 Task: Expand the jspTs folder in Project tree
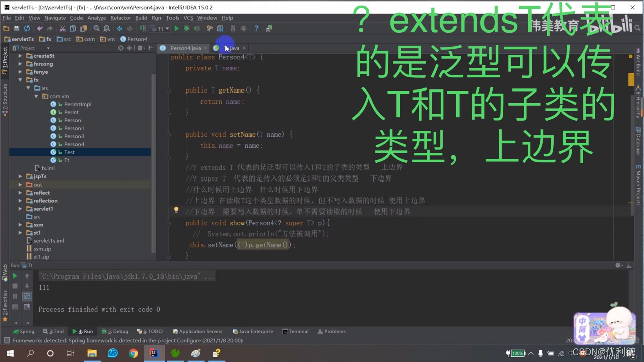point(20,176)
